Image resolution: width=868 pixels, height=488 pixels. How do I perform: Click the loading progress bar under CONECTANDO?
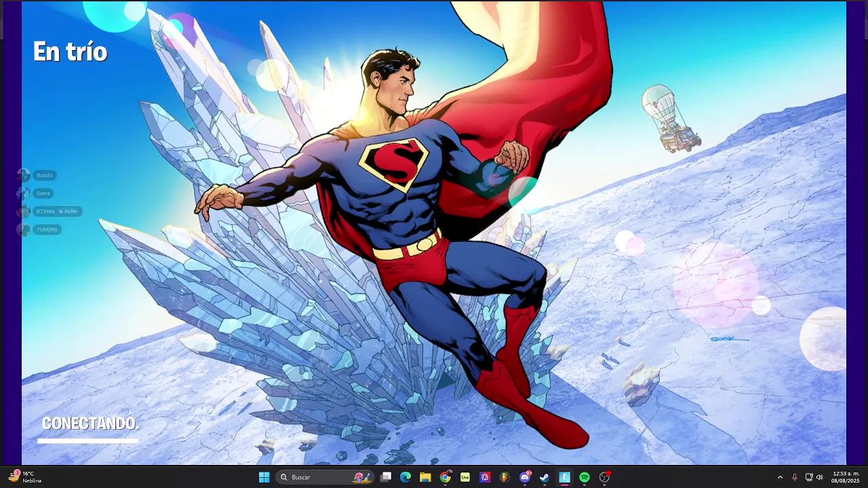tap(87, 441)
